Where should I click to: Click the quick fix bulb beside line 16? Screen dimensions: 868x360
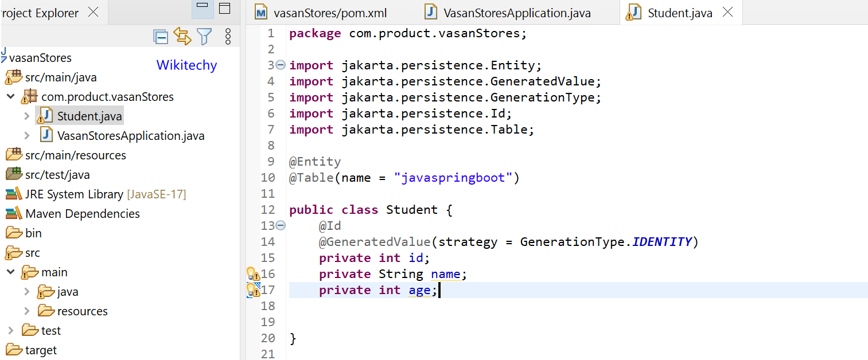coord(253,275)
